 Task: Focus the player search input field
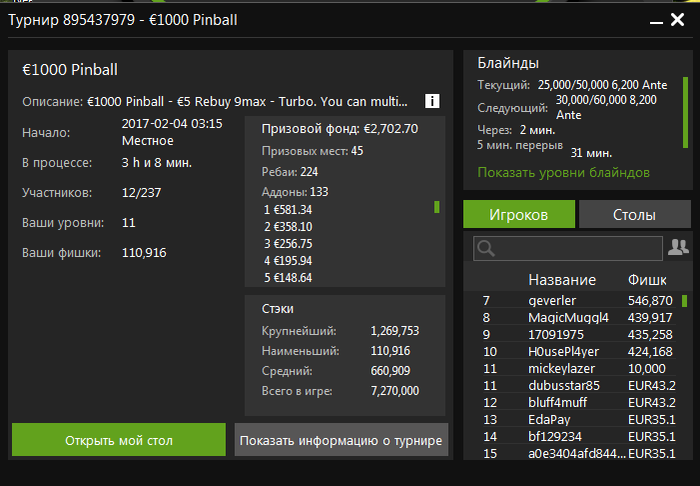pyautogui.click(x=568, y=249)
